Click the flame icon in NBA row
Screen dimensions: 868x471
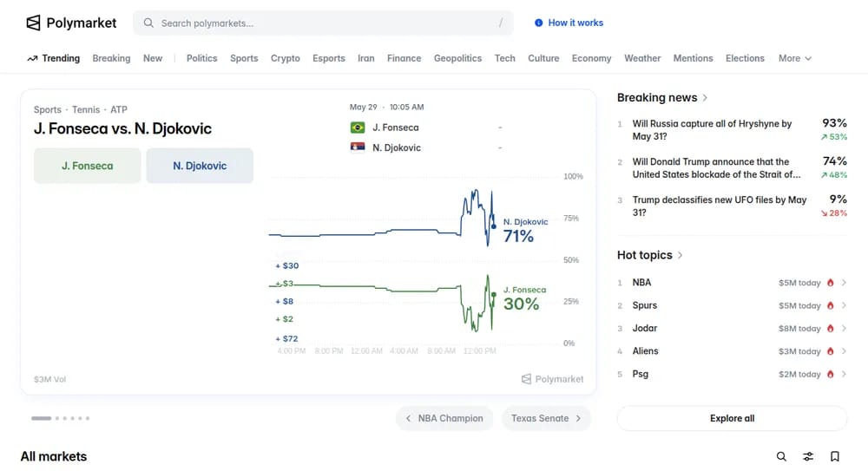831,283
